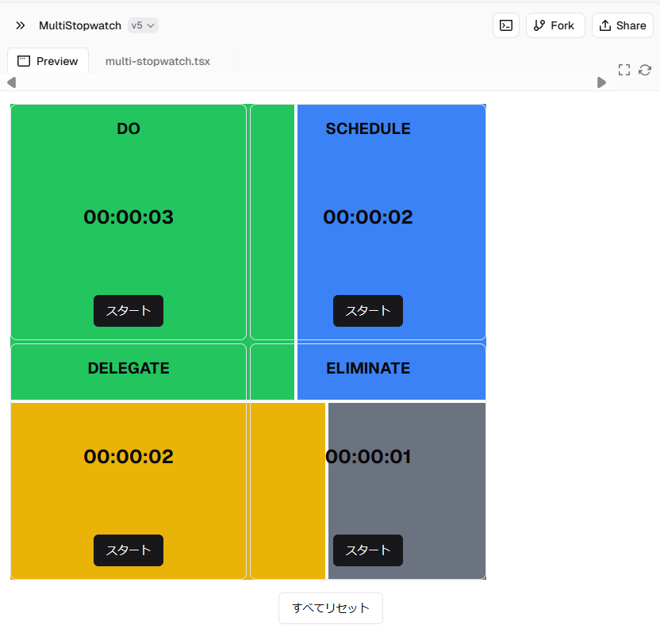Viewport: 660px width, 644px height.
Task: Click the Share button
Action: (x=623, y=25)
